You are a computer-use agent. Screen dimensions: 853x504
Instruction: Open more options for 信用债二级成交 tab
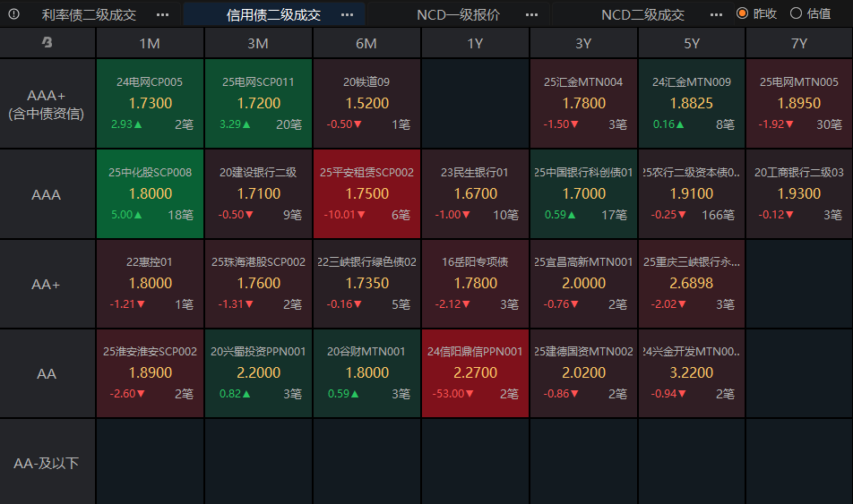point(347,14)
